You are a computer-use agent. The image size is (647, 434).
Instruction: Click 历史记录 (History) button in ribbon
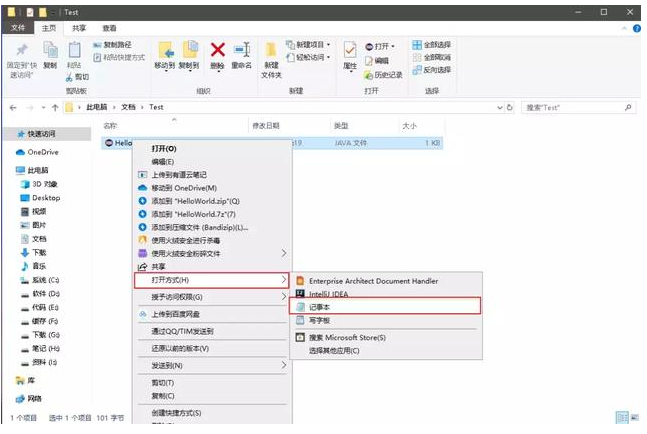[383, 75]
